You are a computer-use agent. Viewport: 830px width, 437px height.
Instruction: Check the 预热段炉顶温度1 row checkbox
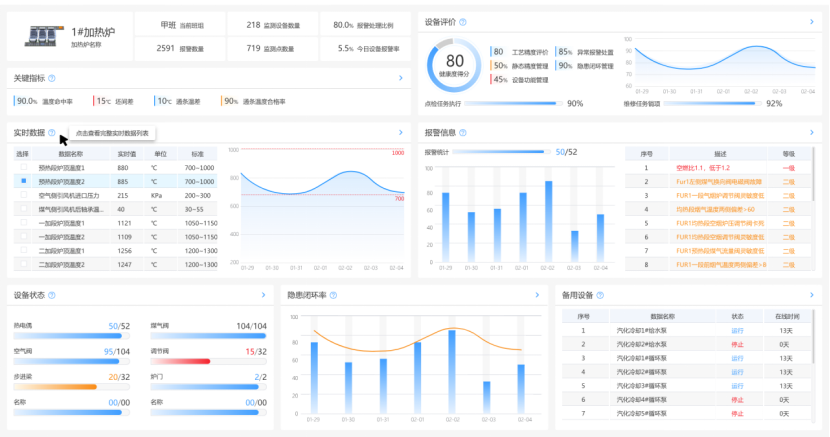(x=22, y=168)
